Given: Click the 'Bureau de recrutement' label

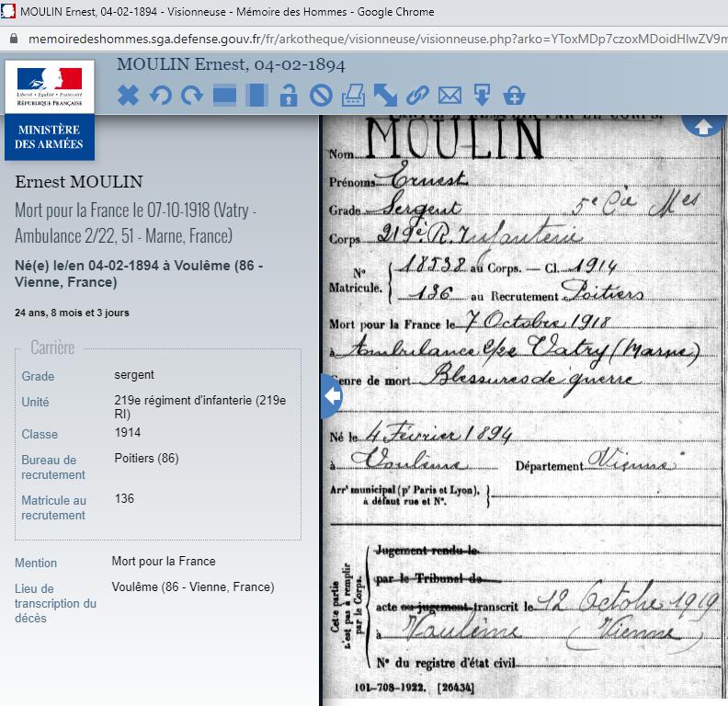Looking at the screenshot, I should [53, 467].
